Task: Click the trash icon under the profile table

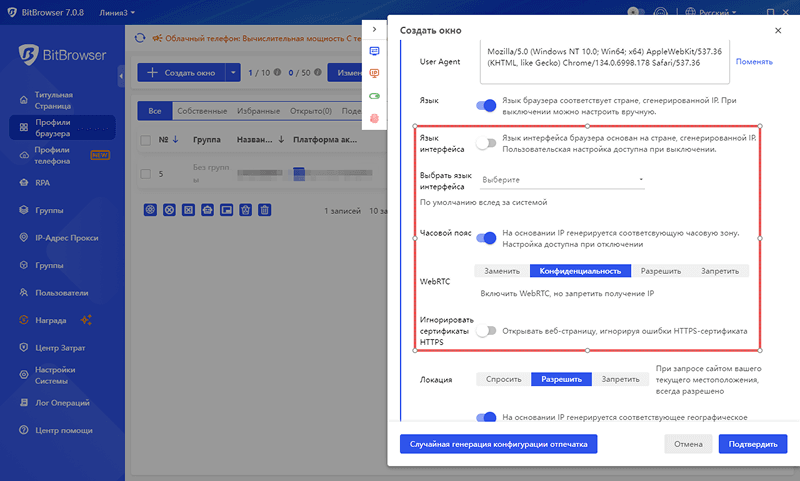Action: pos(265,210)
